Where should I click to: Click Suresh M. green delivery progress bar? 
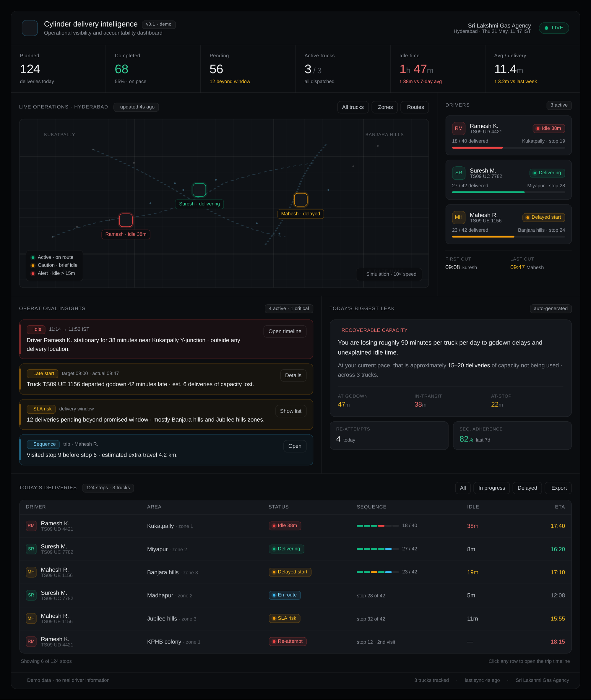coord(508,192)
